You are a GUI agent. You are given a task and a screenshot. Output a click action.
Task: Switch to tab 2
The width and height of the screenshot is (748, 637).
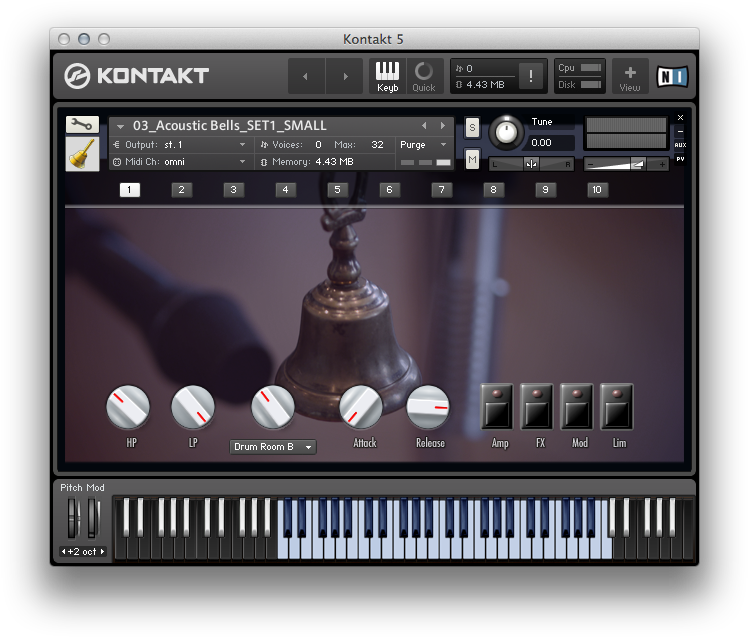tap(181, 190)
